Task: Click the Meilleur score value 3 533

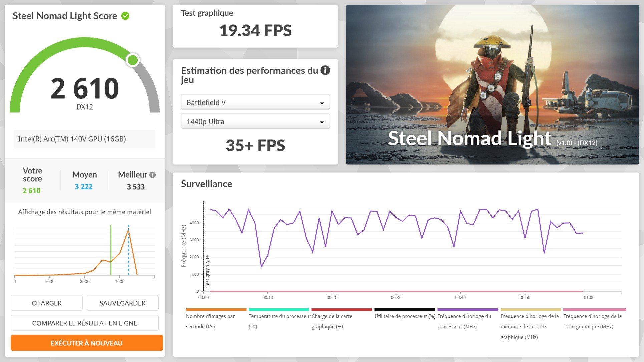Action: click(x=136, y=187)
